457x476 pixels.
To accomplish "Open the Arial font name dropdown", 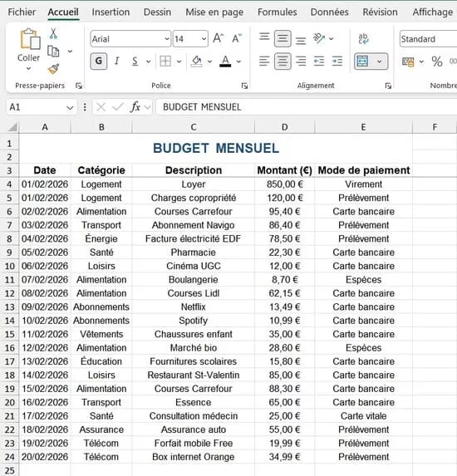I will (167, 39).
